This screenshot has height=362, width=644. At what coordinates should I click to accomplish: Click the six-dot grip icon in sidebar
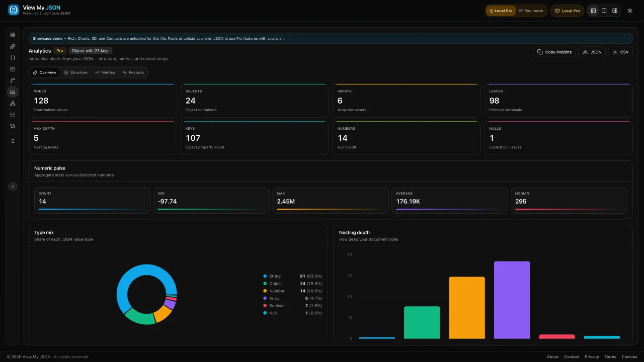(13, 141)
